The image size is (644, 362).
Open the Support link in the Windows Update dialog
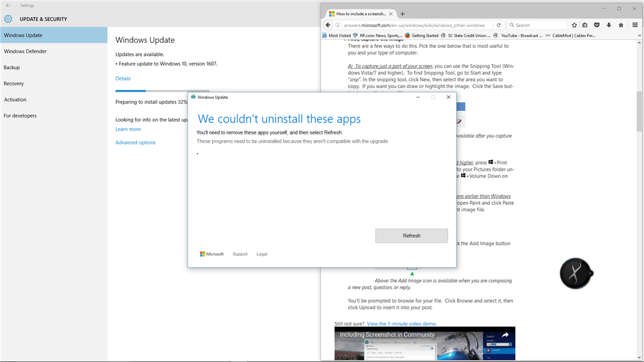pos(240,254)
